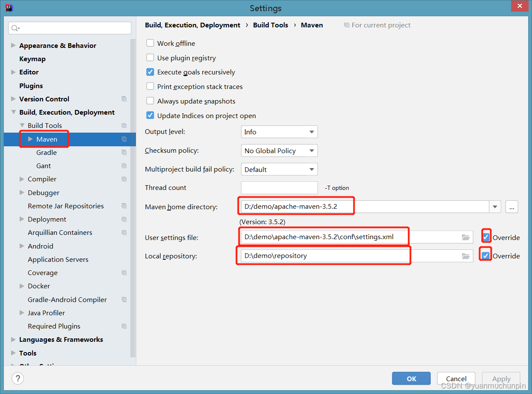Select Tools in settings tree
The height and width of the screenshot is (394, 532).
tap(28, 353)
